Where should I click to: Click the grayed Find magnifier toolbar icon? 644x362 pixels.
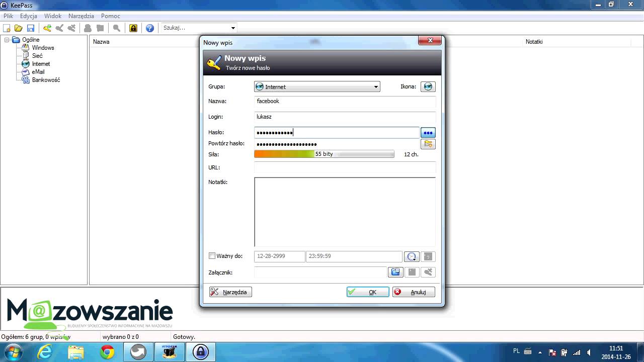[x=117, y=28]
